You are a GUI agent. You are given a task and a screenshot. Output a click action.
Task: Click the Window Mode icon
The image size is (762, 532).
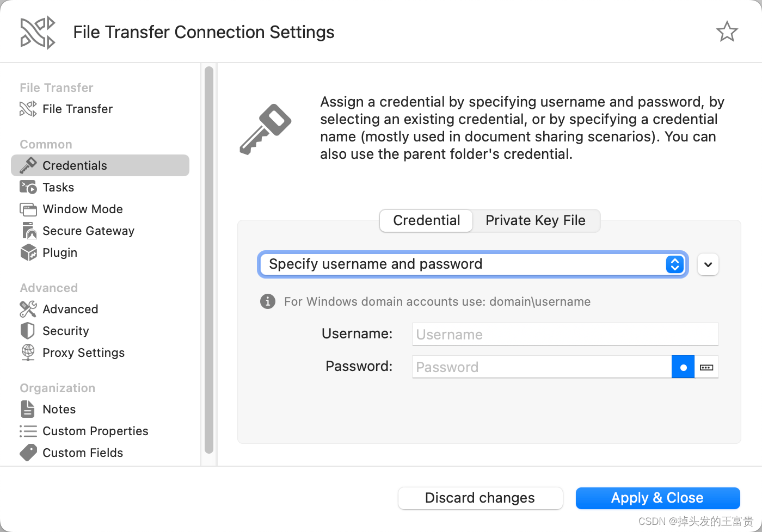coord(28,209)
